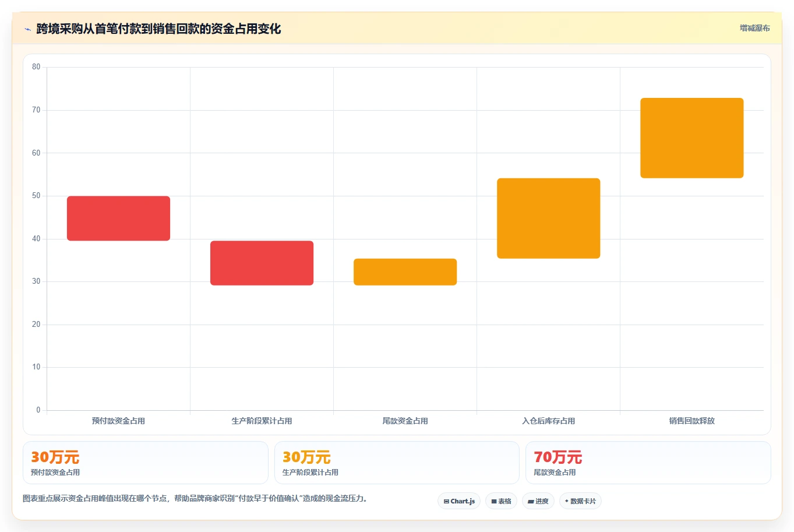This screenshot has width=794, height=532.
Task: Click the 尾款资金占用 axis label under the chart
Action: 405,421
